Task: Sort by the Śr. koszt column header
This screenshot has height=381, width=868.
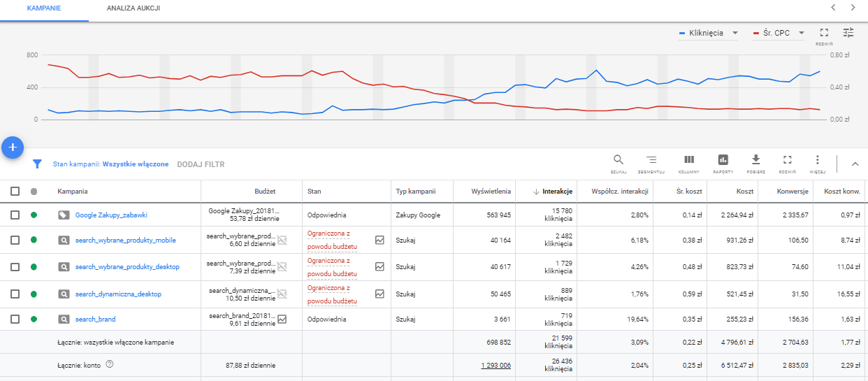Action: tap(690, 192)
